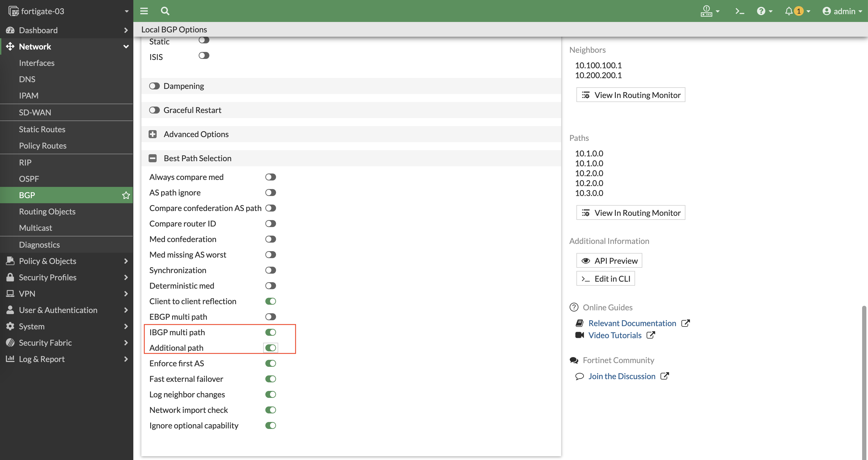Click the Edit in CLI button
The image size is (868, 460).
[606, 279]
